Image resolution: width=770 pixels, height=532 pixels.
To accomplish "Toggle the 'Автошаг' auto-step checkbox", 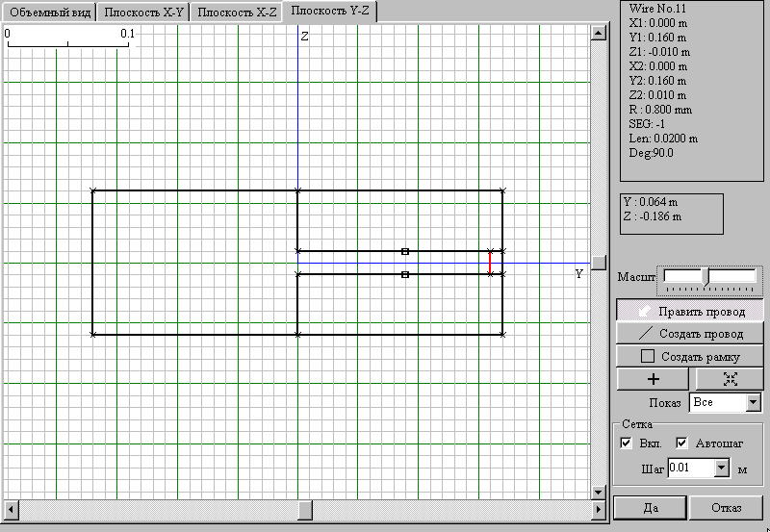I will click(682, 443).
